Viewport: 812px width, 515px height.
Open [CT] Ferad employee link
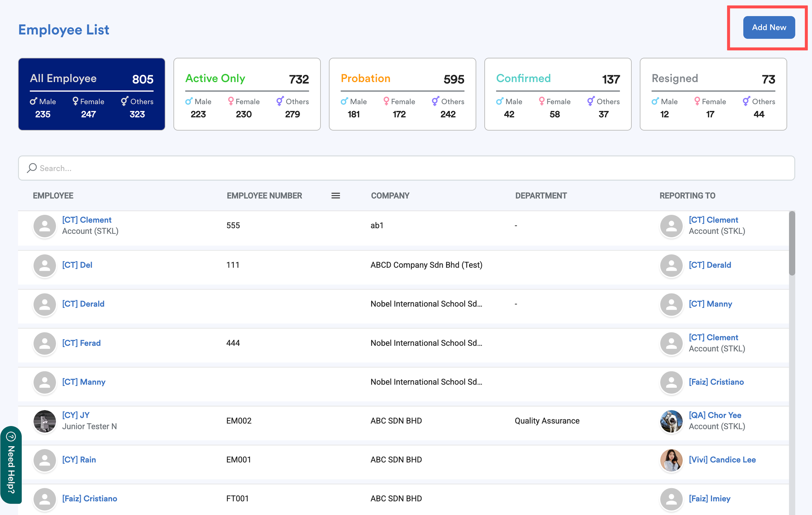tap(81, 343)
